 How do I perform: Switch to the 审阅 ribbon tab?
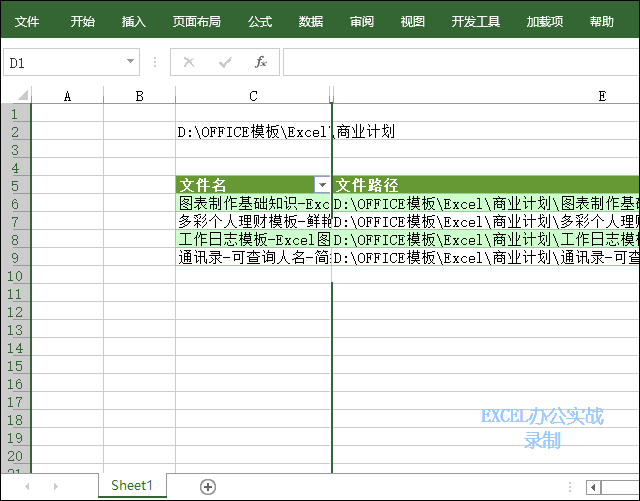[x=362, y=22]
